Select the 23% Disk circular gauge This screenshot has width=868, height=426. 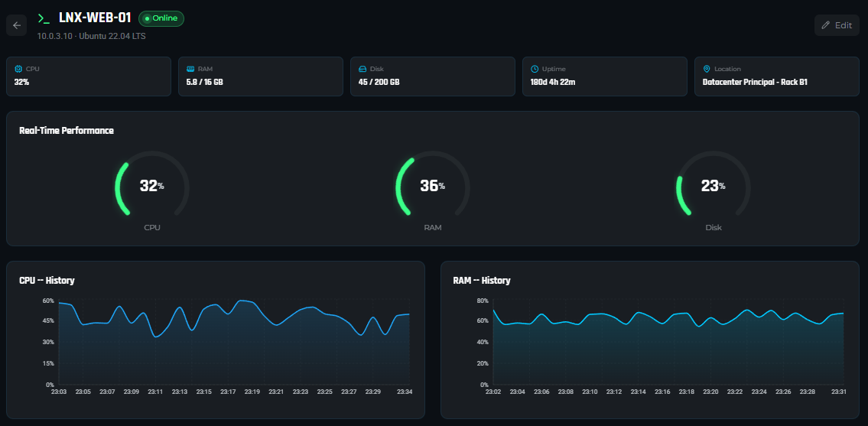[714, 187]
